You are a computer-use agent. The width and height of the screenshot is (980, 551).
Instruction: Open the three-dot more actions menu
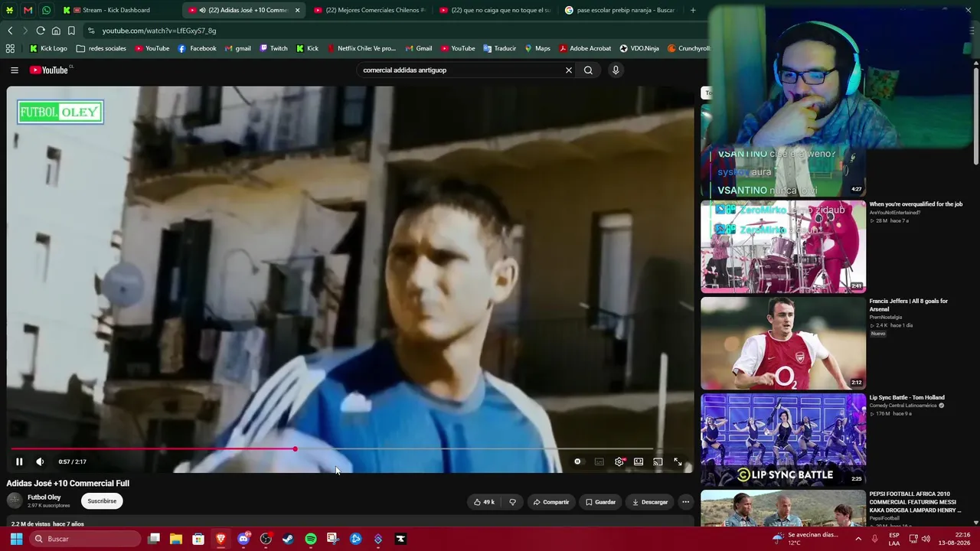(x=686, y=502)
